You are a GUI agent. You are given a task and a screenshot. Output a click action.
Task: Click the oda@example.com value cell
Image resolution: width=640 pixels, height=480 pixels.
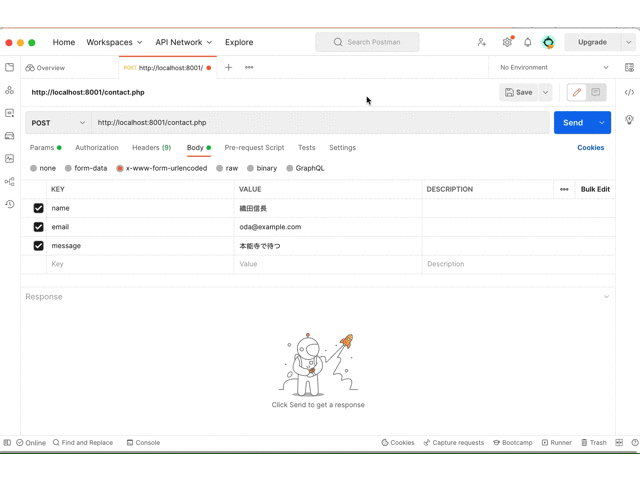click(328, 227)
